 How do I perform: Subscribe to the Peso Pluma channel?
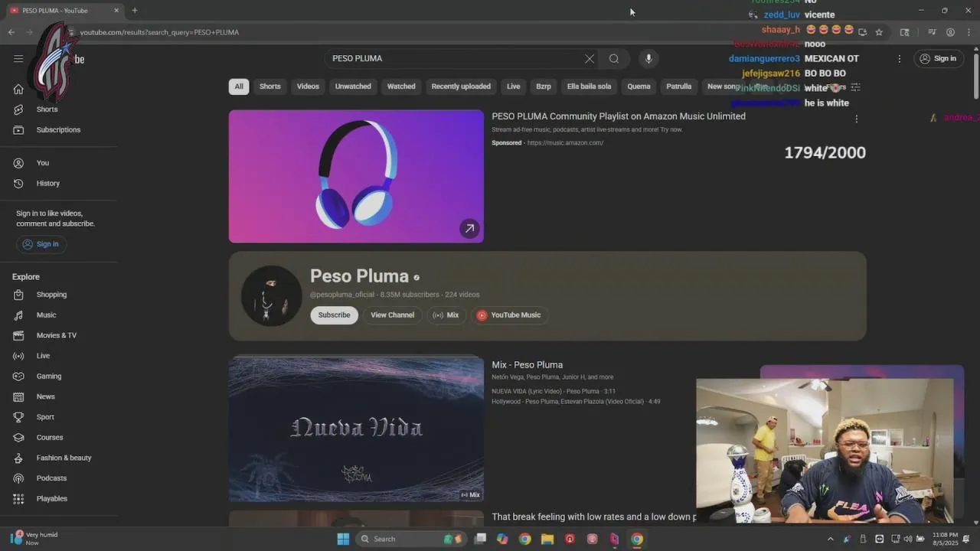(334, 315)
